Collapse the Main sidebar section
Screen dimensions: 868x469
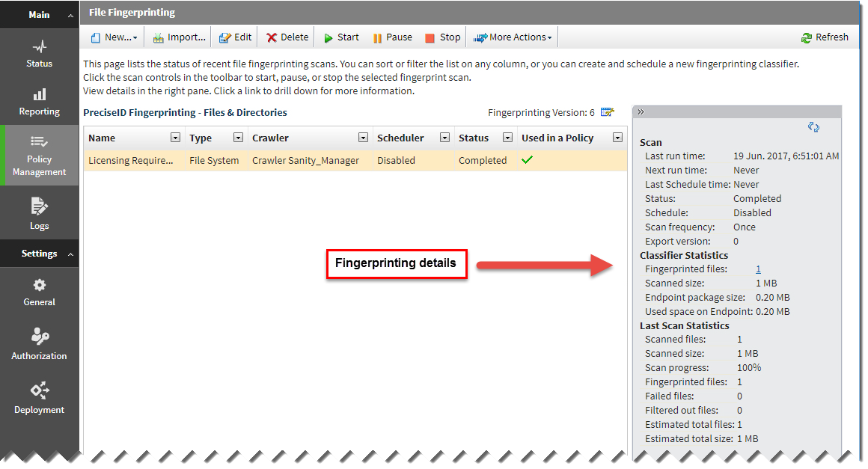(x=70, y=16)
